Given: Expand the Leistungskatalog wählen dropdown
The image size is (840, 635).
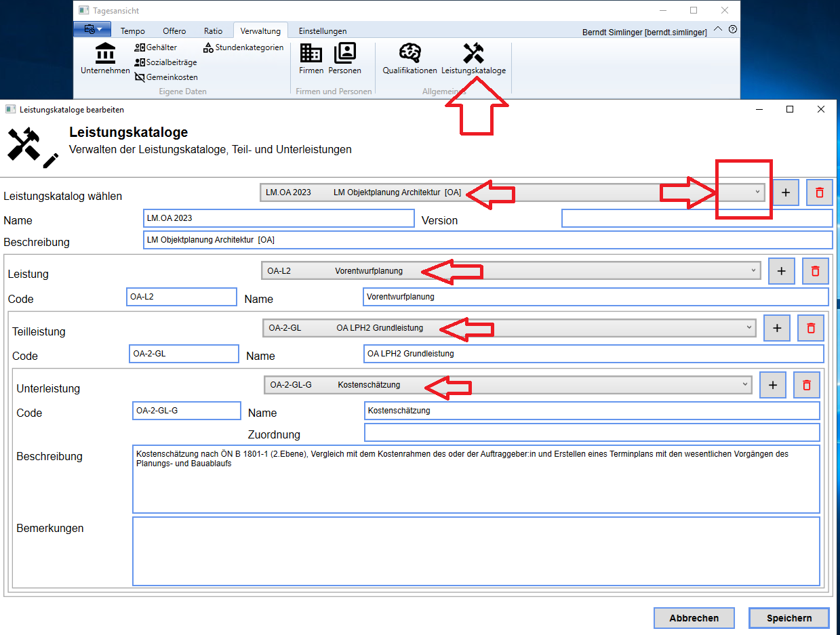Looking at the screenshot, I should 757,192.
